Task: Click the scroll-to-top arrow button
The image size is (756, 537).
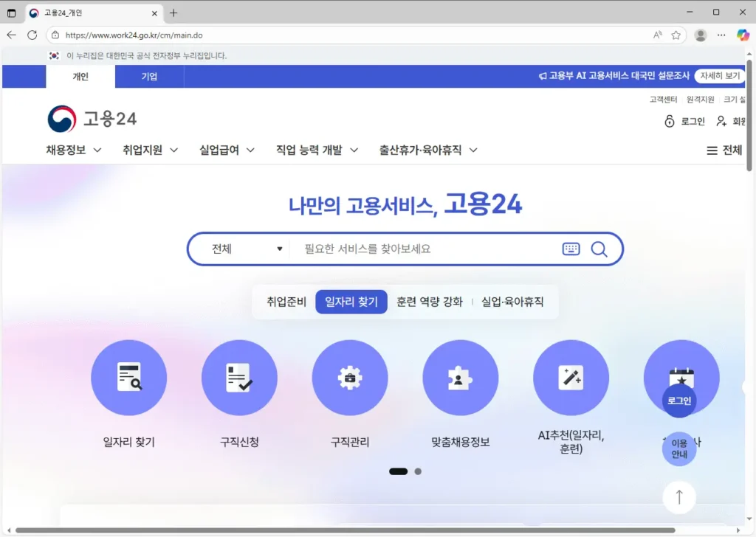Action: (x=679, y=497)
